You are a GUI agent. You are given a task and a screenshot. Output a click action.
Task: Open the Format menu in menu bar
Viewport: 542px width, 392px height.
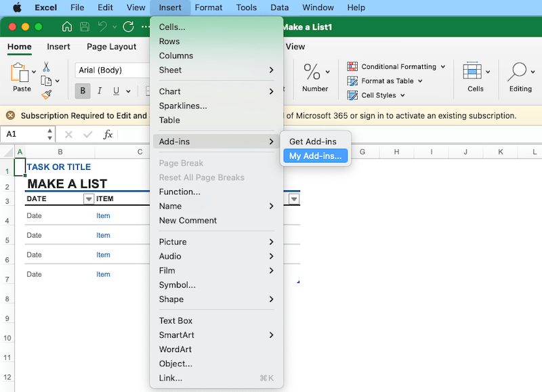[209, 7]
